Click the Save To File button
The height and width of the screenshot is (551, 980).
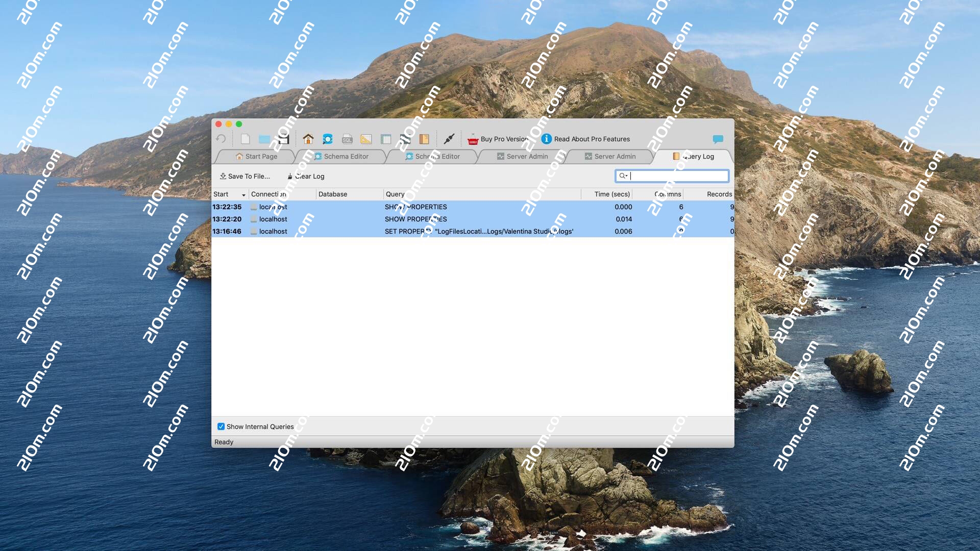point(245,176)
